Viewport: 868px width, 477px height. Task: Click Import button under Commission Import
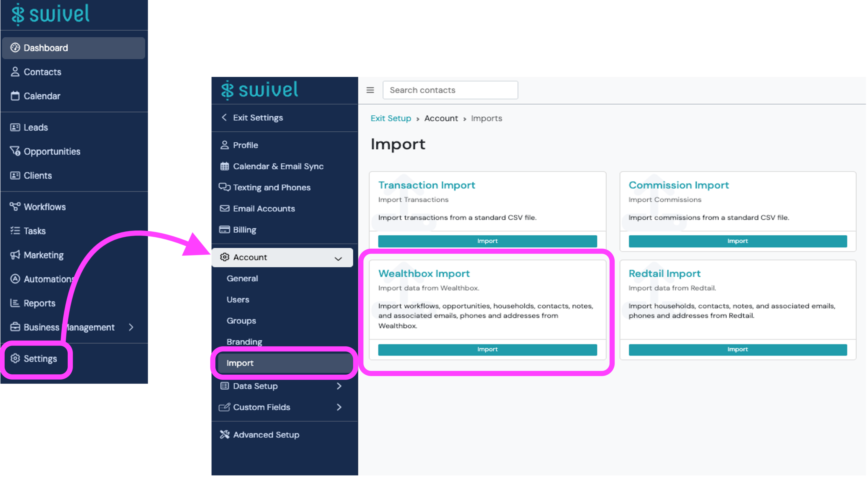(738, 241)
